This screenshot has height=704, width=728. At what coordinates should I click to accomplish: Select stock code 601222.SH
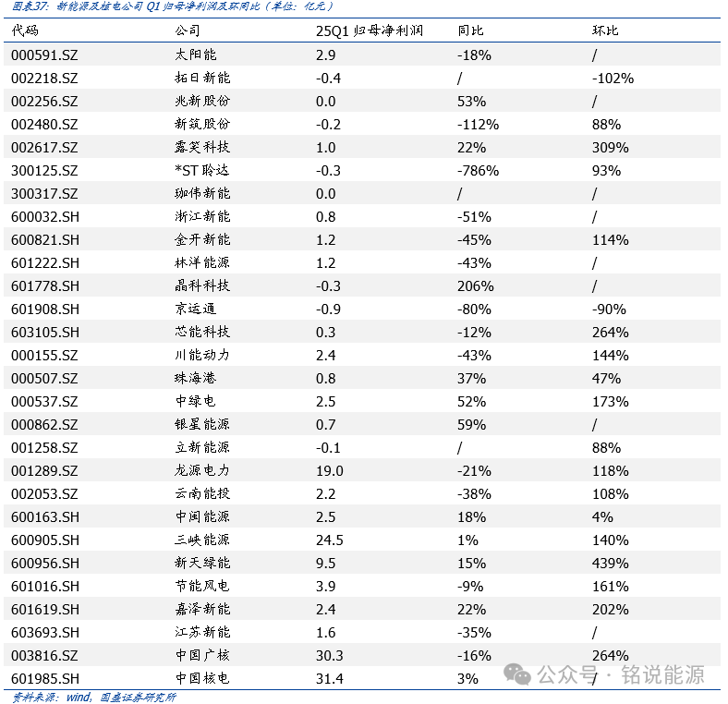(45, 263)
